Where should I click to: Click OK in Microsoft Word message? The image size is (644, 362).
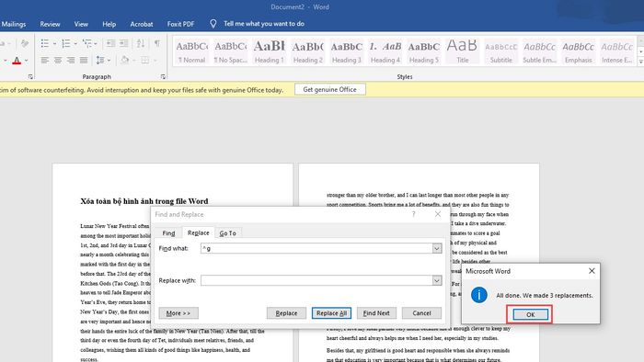[530, 314]
